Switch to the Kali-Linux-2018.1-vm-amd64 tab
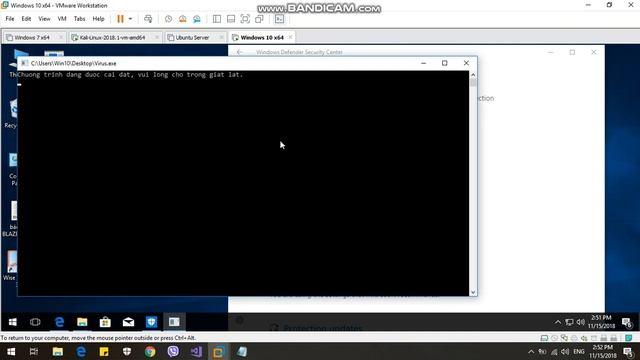 114,38
